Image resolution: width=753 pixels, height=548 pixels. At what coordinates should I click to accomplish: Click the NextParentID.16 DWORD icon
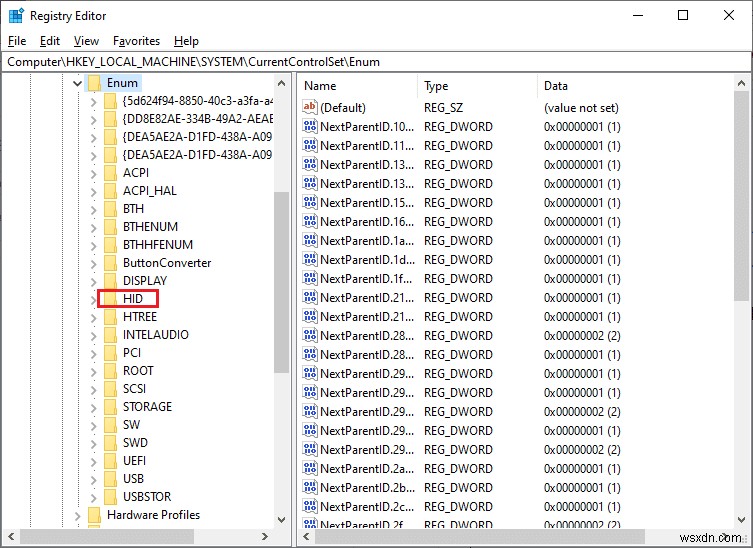[310, 221]
